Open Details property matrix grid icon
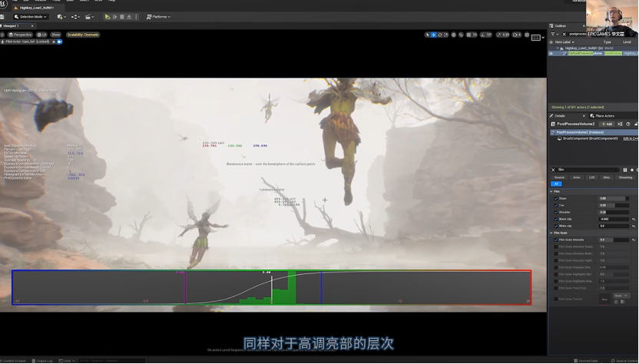This screenshot has height=364, width=639. [x=625, y=170]
